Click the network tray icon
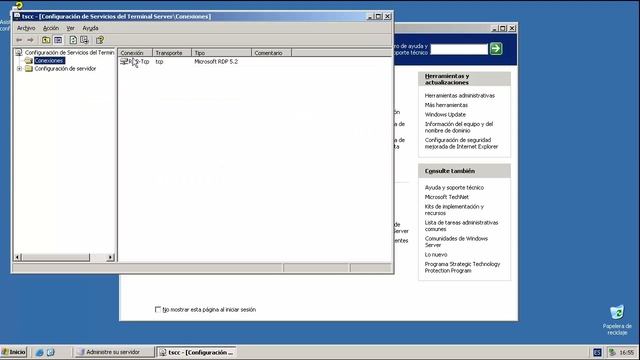This screenshot has height=360, width=640. tap(612, 352)
